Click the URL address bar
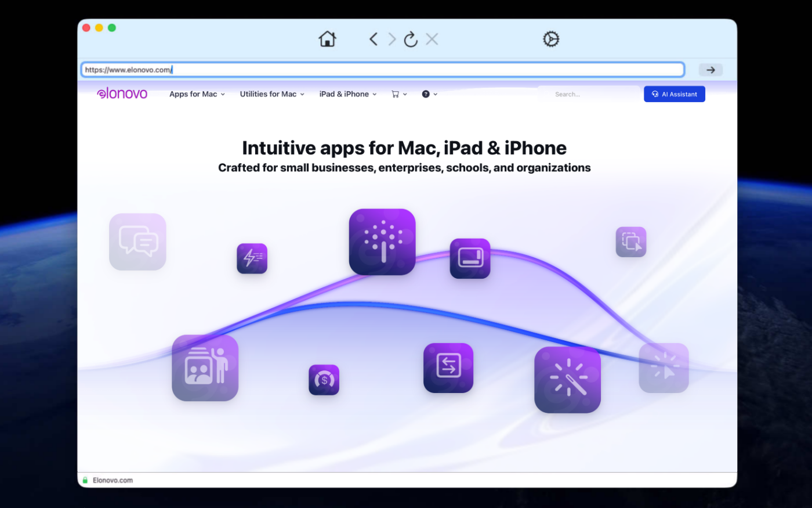This screenshot has height=508, width=812. pos(383,70)
